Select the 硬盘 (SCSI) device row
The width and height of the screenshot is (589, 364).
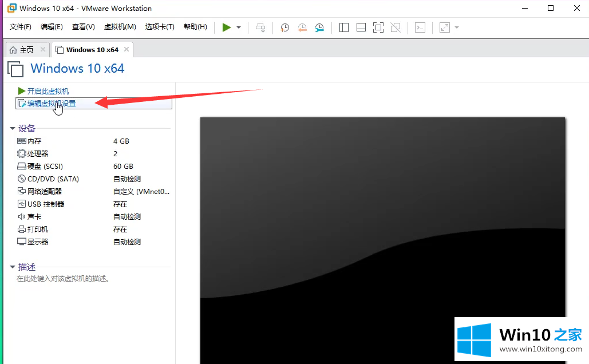[93, 167]
